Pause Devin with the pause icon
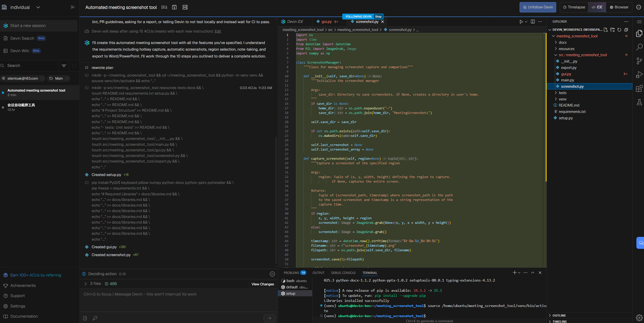Viewport: 644px width, 323px height. (x=272, y=274)
